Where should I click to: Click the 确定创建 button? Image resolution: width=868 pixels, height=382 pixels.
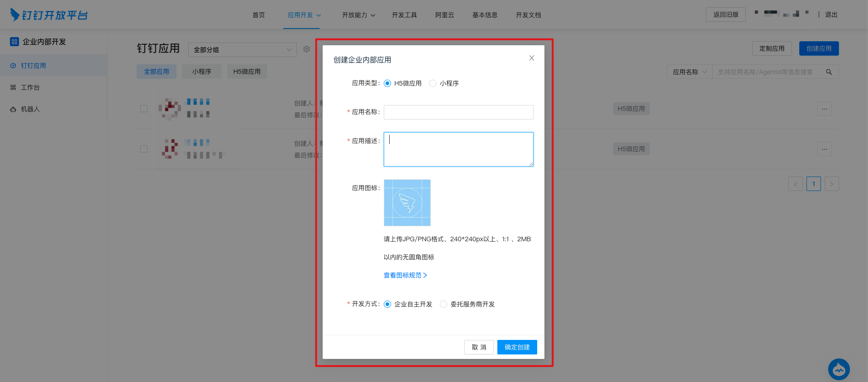click(x=517, y=347)
